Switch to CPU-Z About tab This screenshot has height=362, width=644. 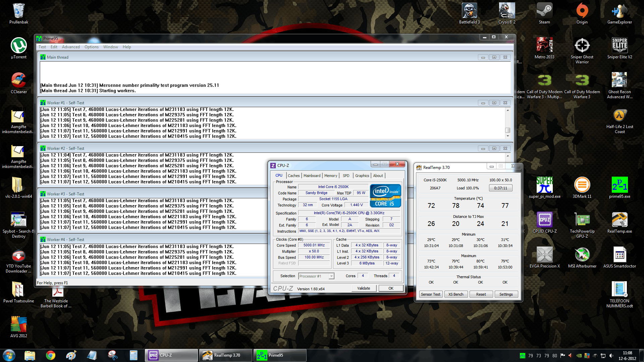378,176
